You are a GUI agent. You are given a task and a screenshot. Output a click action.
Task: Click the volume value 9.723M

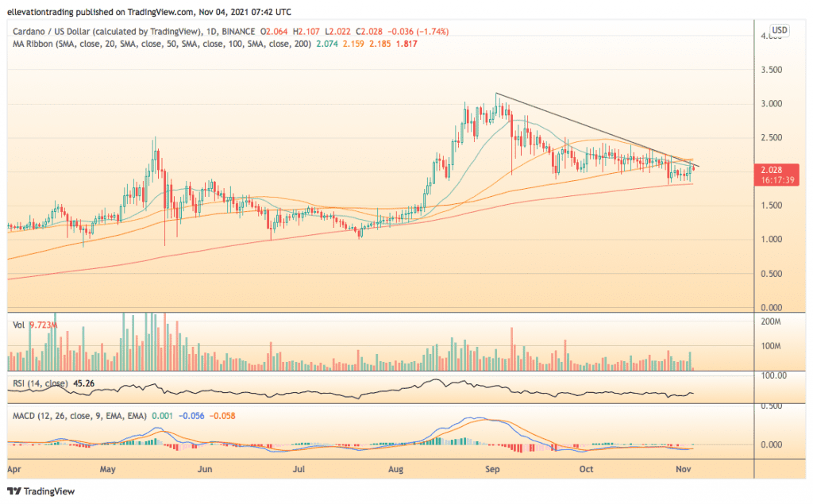coord(43,325)
